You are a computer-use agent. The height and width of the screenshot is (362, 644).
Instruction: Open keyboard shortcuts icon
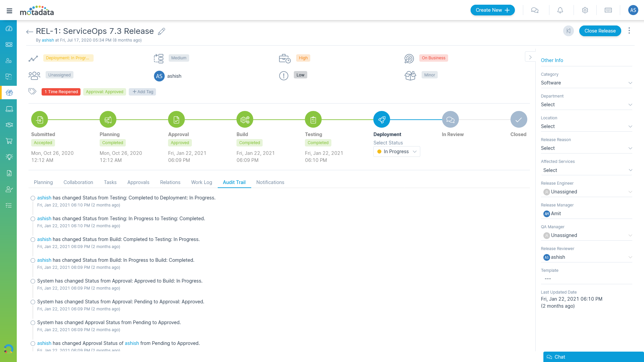608,10
